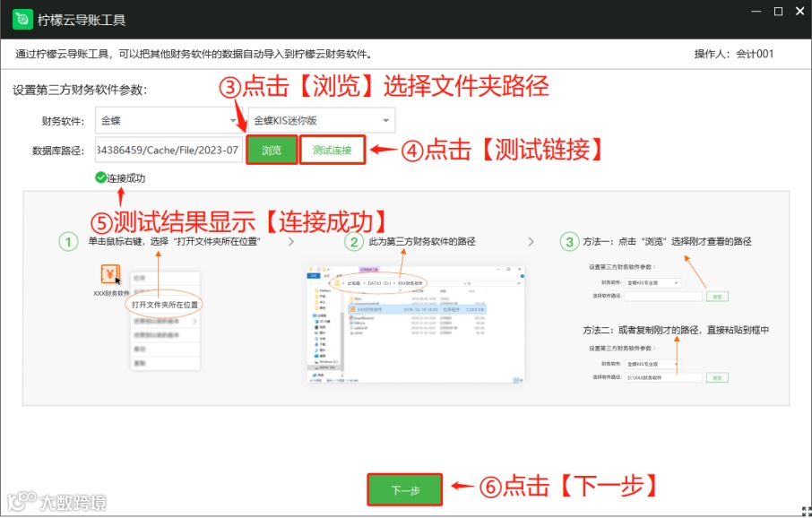Minimize the 柠檬云导账工具 window
Image resolution: width=812 pixels, height=518 pixels.
click(x=756, y=12)
